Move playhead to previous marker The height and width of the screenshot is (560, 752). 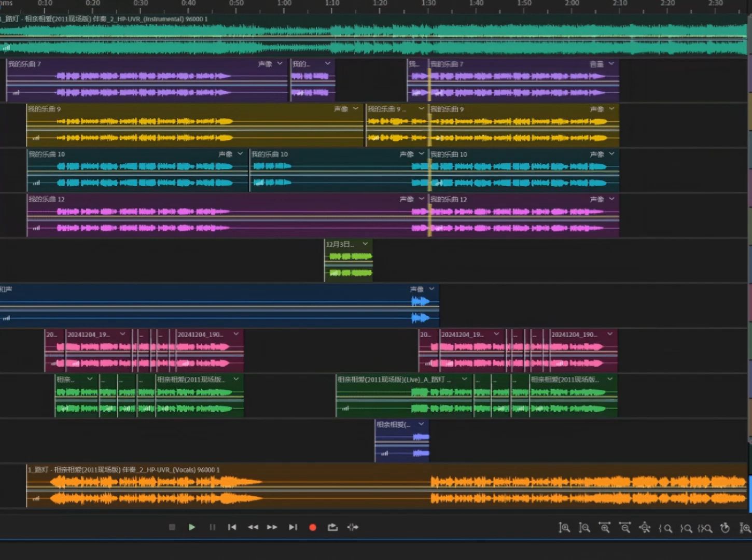(x=232, y=527)
